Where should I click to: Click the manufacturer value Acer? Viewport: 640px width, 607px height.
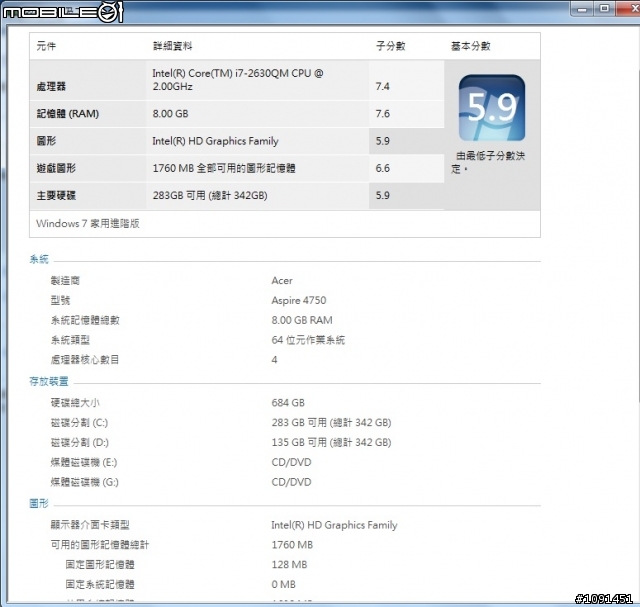282,281
